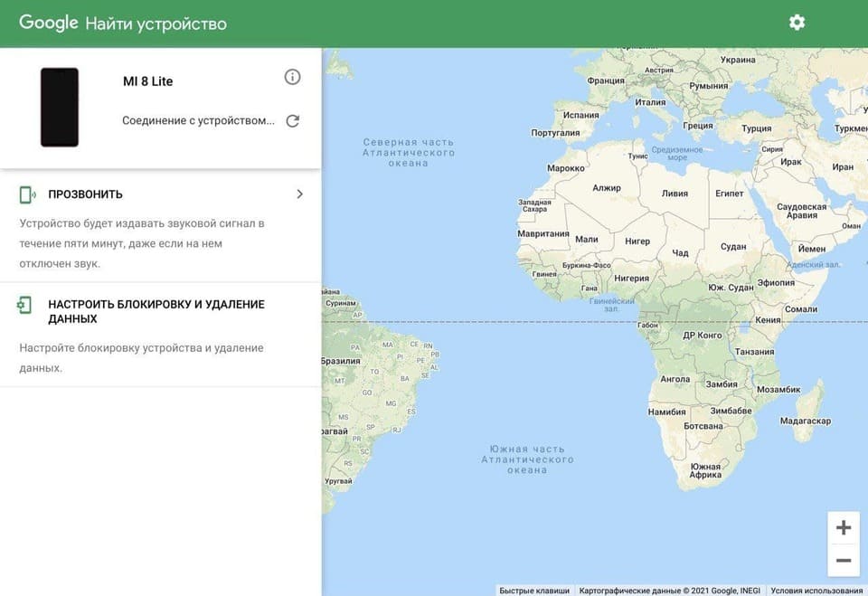This screenshot has height=596, width=868.
Task: Click the ДР Конго label on map
Action: [x=702, y=336]
